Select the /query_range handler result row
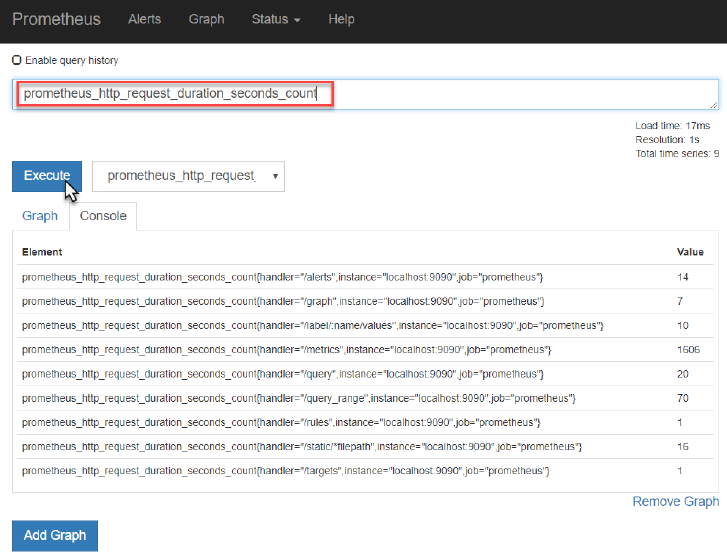 365,398
